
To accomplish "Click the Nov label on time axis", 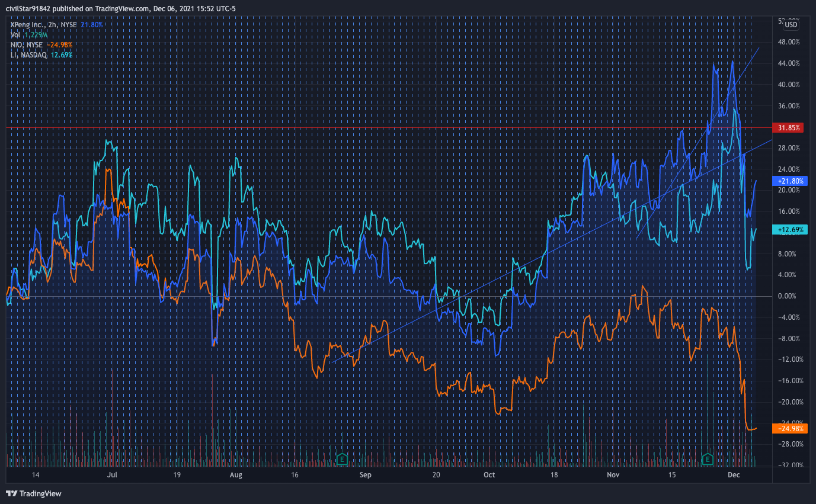I will pos(613,475).
